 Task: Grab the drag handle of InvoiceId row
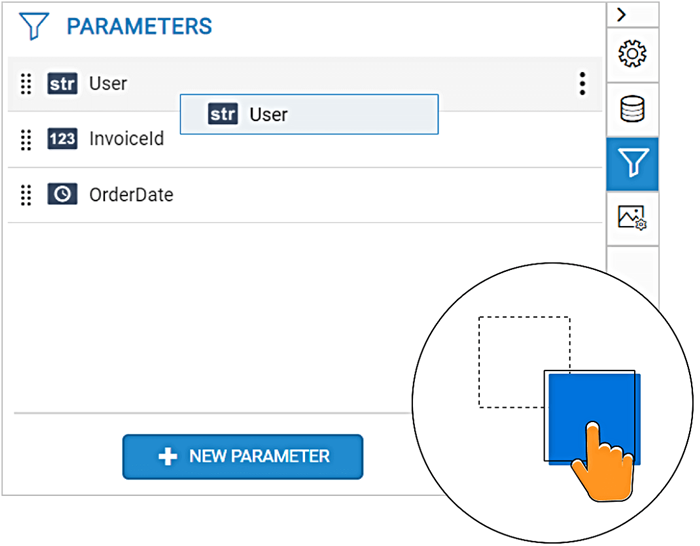pos(27,139)
